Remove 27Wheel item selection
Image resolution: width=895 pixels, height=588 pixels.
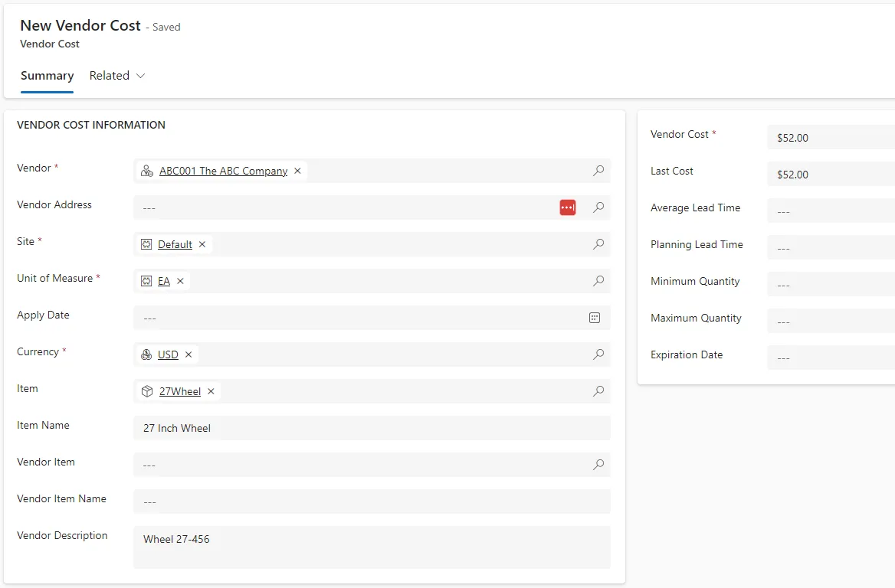click(x=211, y=391)
